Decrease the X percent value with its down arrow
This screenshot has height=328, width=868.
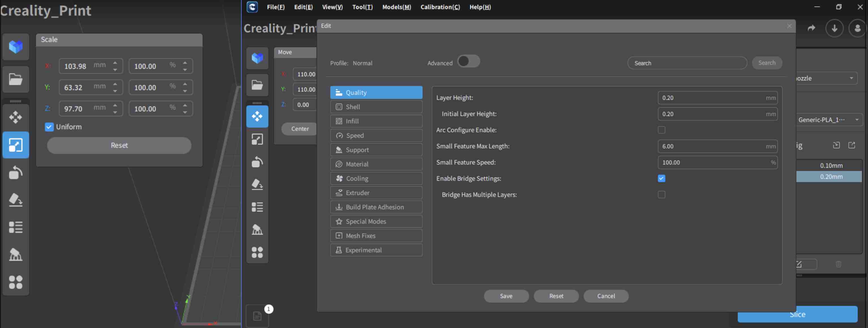coord(185,70)
